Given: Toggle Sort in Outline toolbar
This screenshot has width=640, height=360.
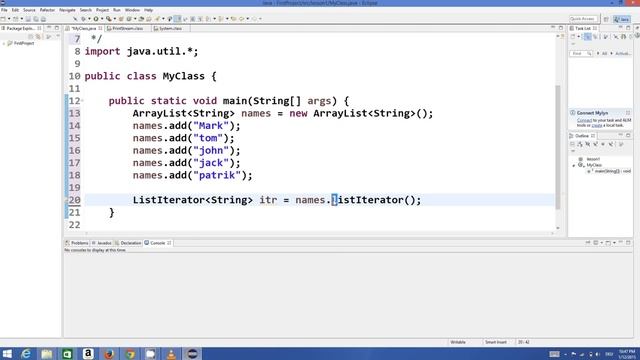Looking at the screenshot, I should click(580, 144).
